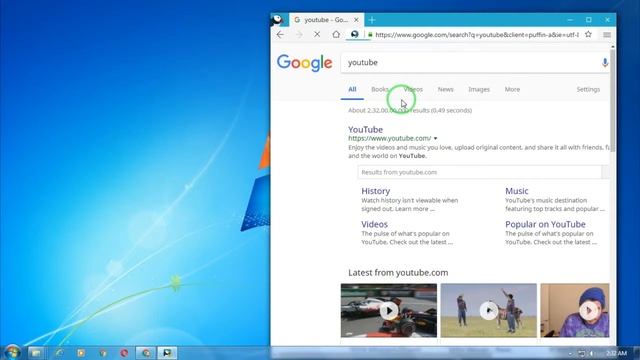Launch Internet Explorer from the taskbar
640x360 pixels.
tap(59, 353)
